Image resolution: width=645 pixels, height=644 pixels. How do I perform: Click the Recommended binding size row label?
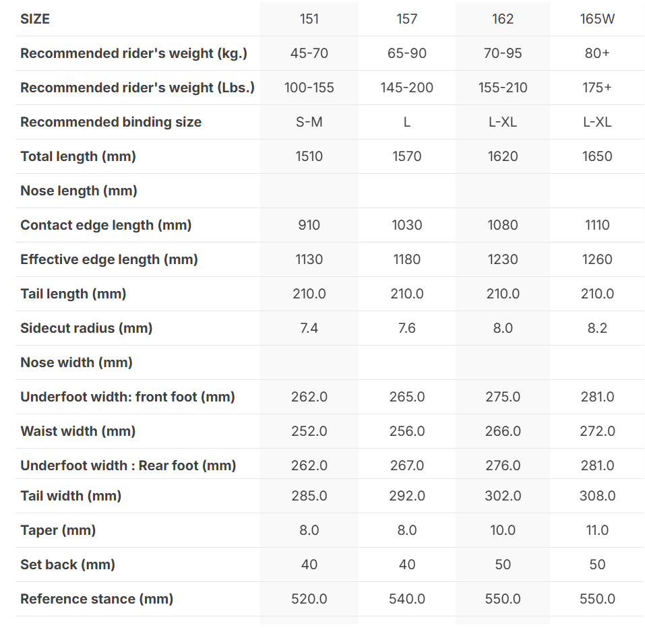pyautogui.click(x=111, y=122)
